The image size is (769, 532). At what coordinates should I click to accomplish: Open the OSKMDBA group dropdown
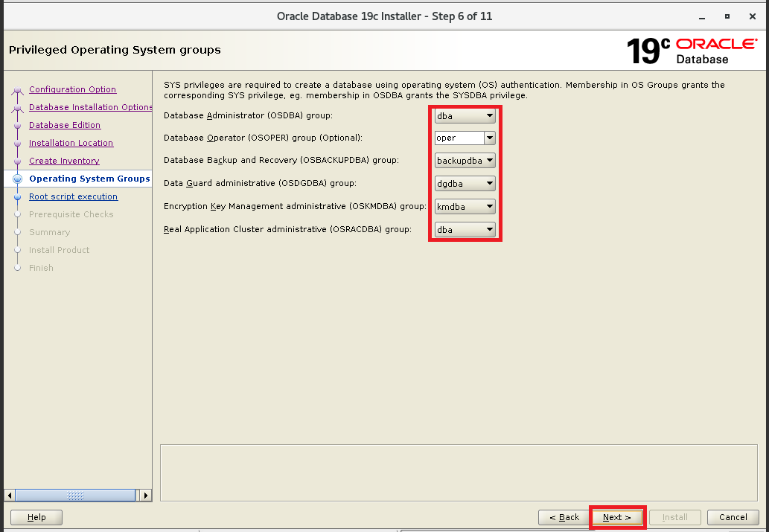pos(465,206)
